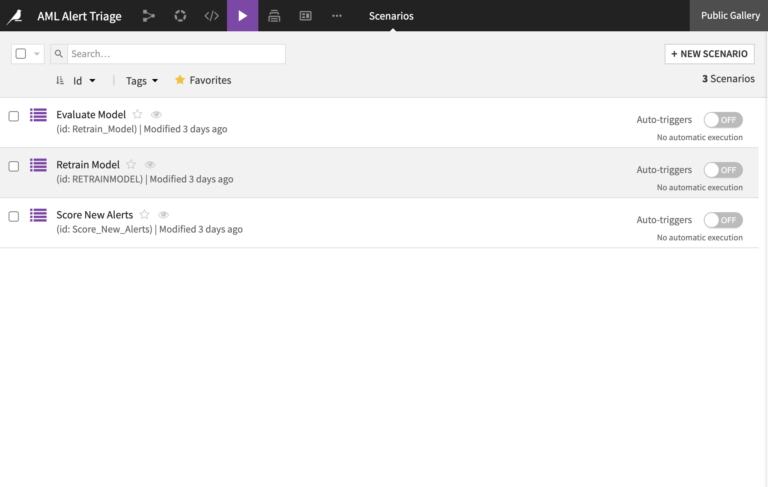Open the more options ellipsis menu

[336, 16]
